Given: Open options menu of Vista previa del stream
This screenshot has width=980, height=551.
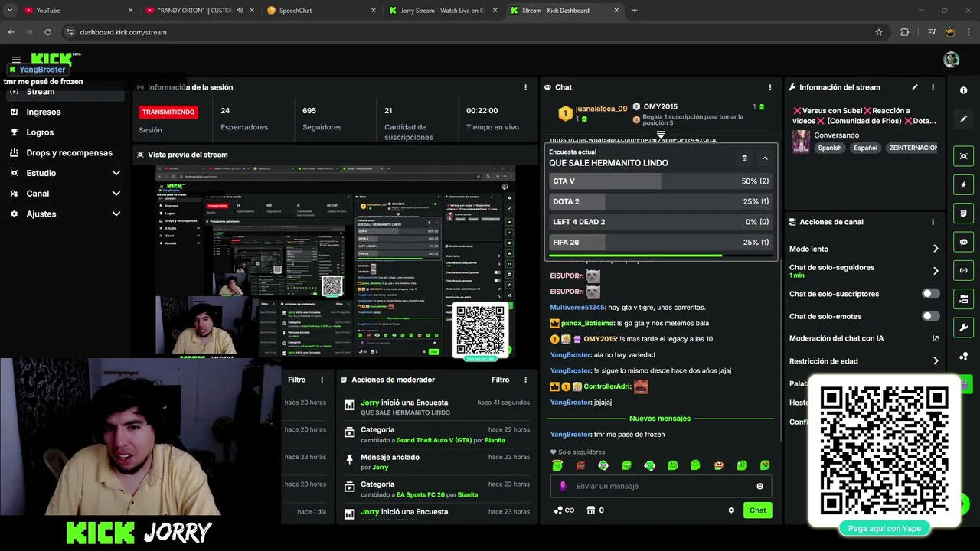Looking at the screenshot, I should tap(525, 155).
